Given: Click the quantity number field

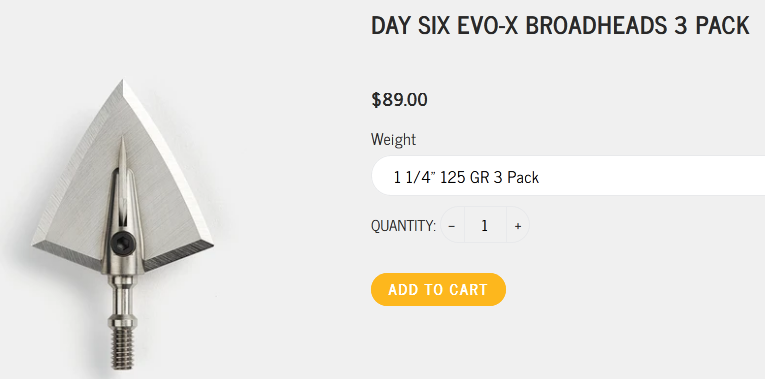Looking at the screenshot, I should [x=485, y=225].
